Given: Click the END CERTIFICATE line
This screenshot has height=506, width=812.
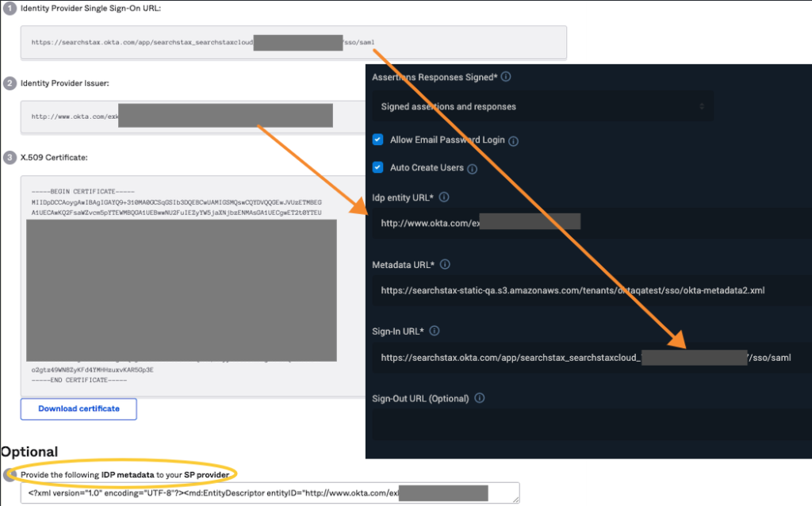Looking at the screenshot, I should pos(79,380).
